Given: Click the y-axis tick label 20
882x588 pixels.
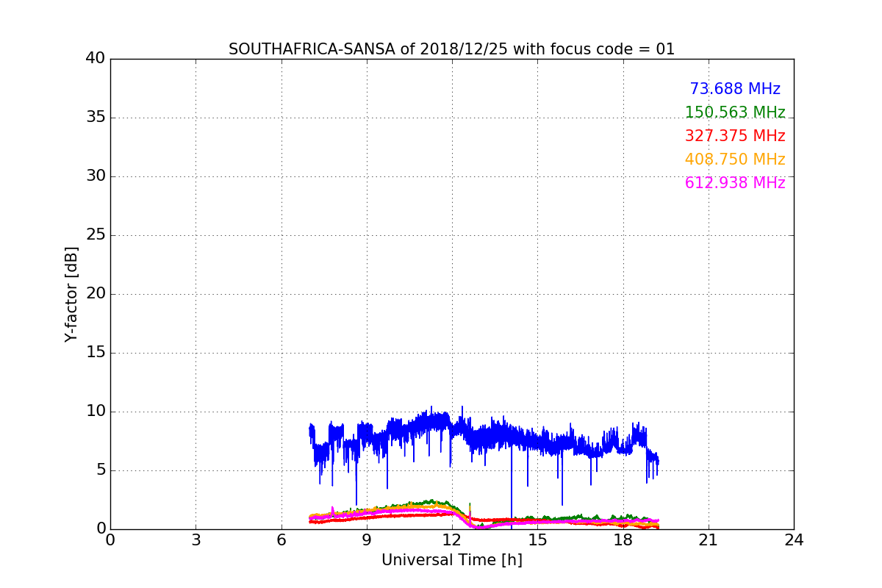Looking at the screenshot, I should 96,294.
